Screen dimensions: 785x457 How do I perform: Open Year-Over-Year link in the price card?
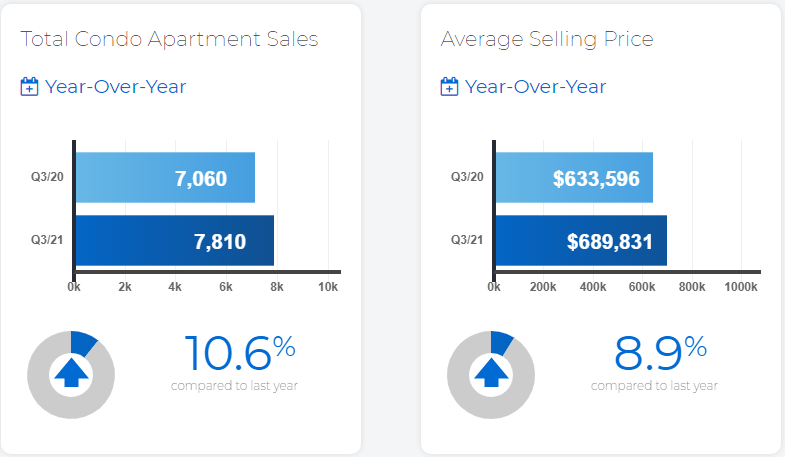[536, 87]
